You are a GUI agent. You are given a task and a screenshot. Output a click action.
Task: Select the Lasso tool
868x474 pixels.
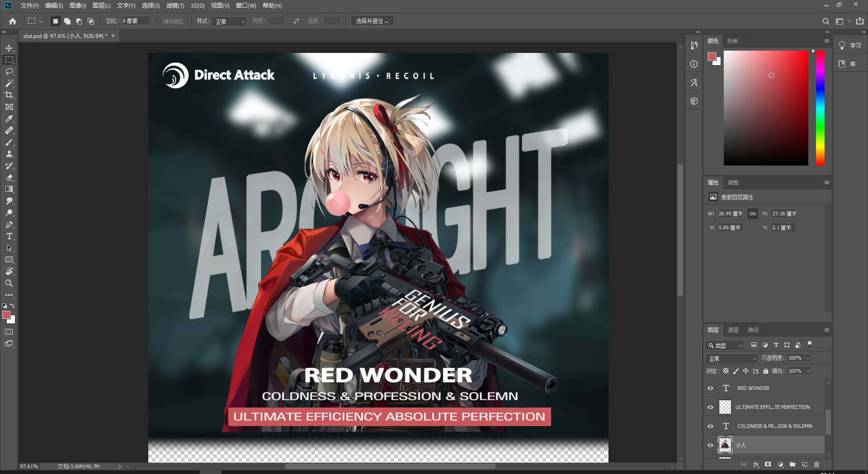[x=9, y=71]
